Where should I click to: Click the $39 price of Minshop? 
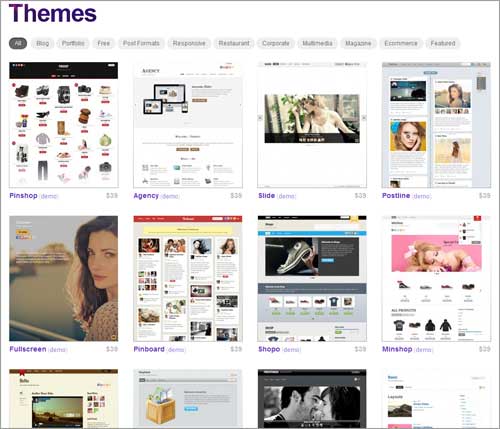(485, 349)
